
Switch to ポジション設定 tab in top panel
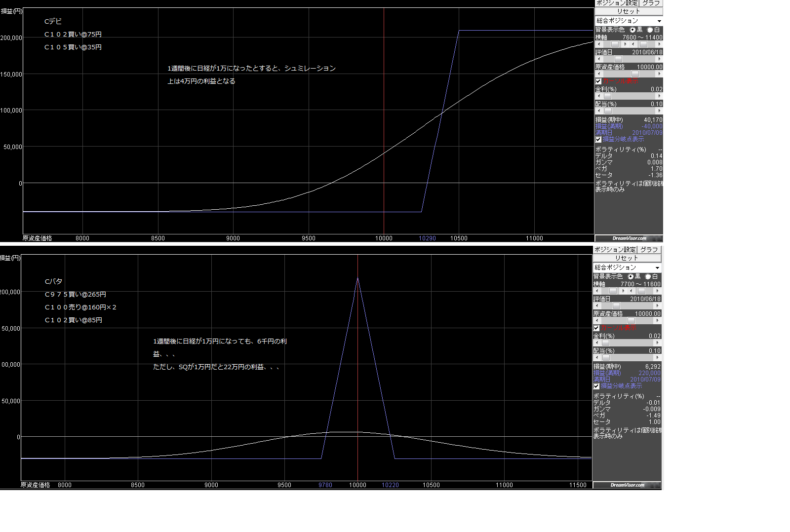617,3
